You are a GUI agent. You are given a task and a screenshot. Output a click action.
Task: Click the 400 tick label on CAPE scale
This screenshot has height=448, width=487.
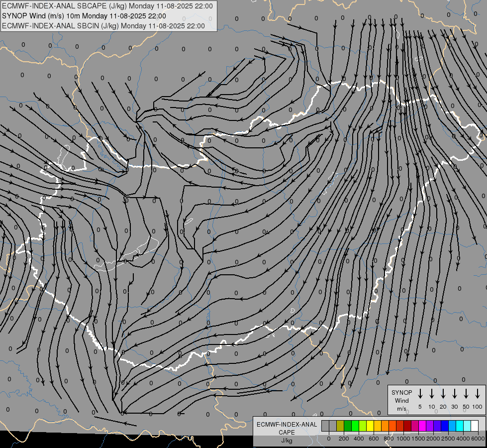click(x=359, y=439)
